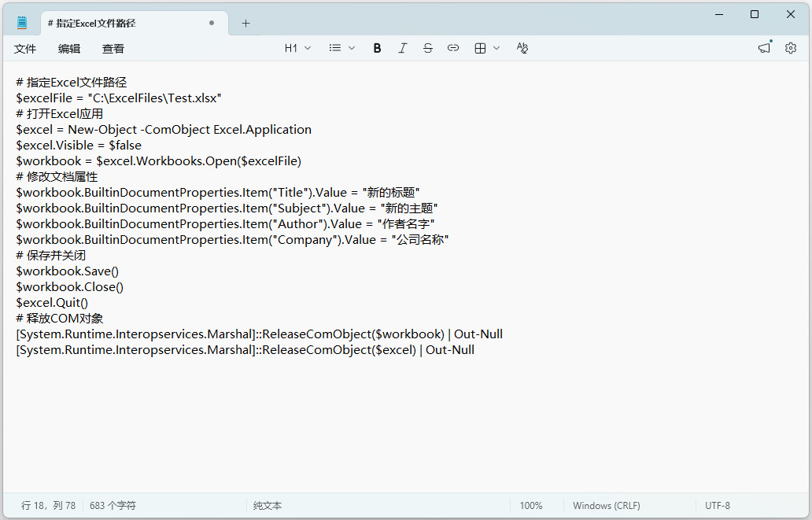Insert a hyperlink

coord(453,48)
